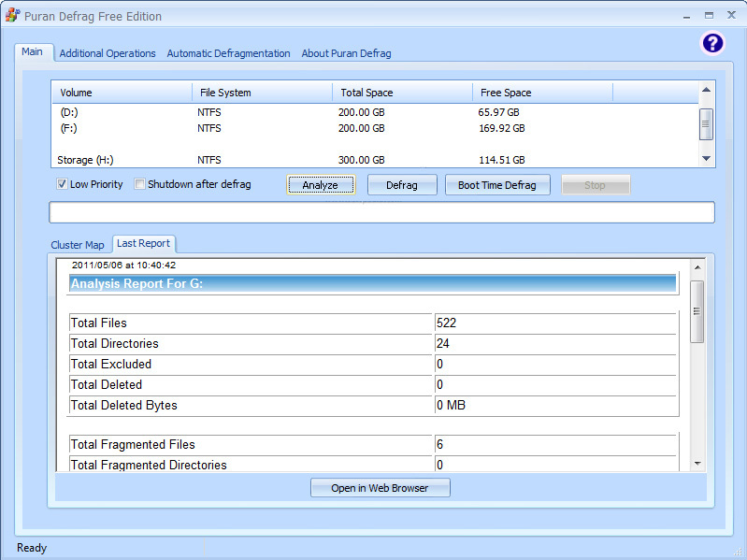Close the Puran Defrag window
The height and width of the screenshot is (560, 747).
(x=731, y=15)
